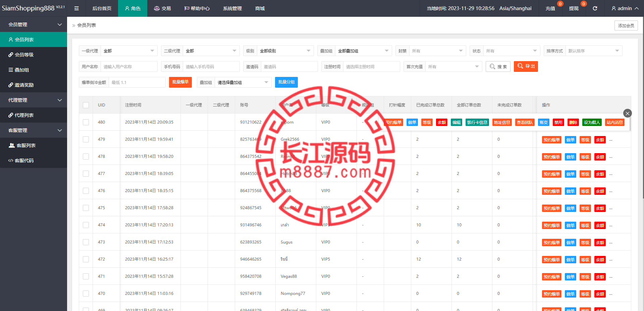Open 邀请奖励 in the sidebar

pyautogui.click(x=34, y=85)
